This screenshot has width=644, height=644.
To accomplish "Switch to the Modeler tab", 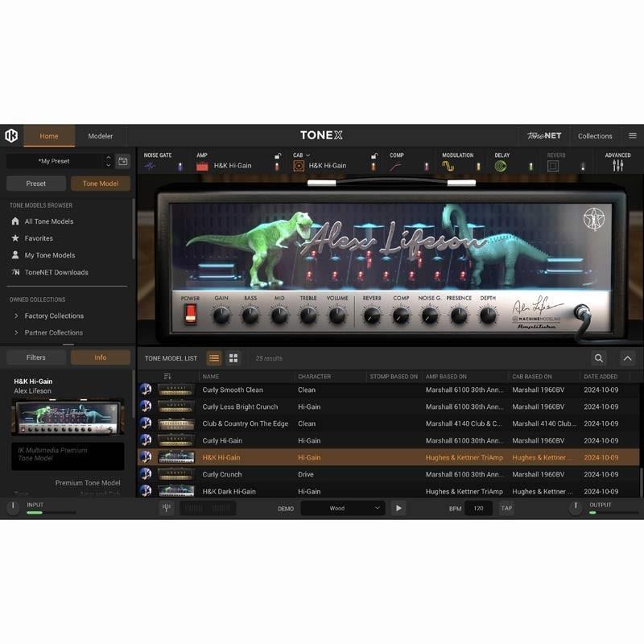I will coord(101,136).
